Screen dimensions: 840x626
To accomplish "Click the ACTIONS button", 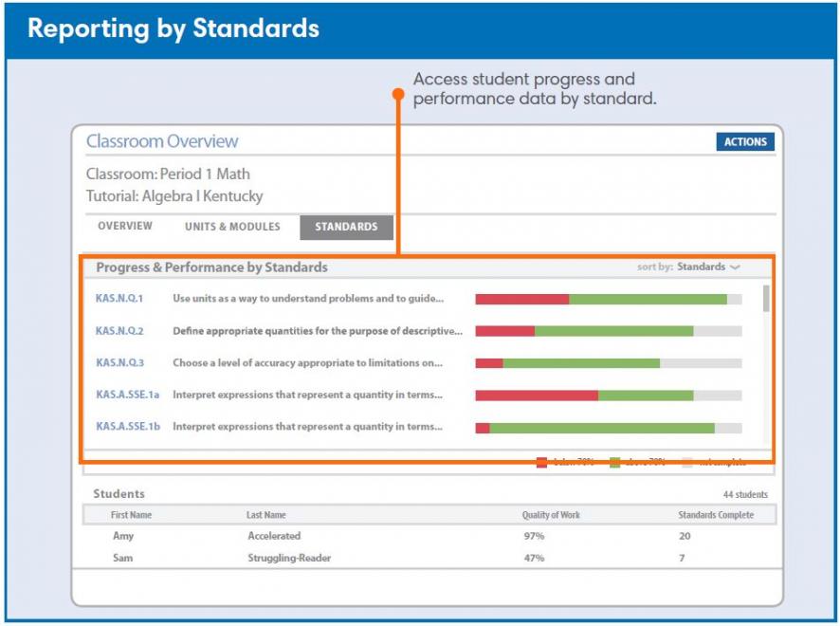I will [745, 141].
